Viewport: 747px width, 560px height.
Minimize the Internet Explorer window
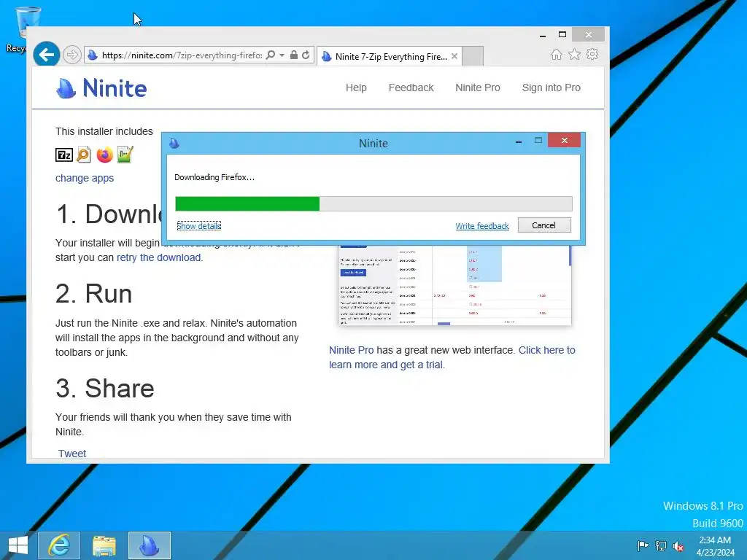543,35
